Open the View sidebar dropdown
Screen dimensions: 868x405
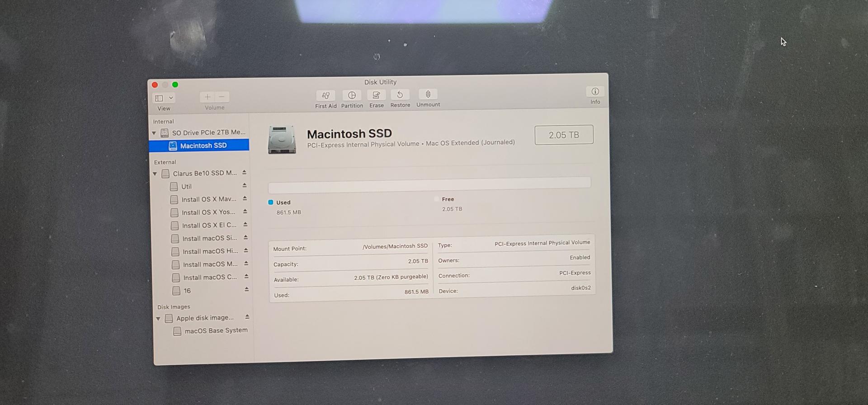pyautogui.click(x=164, y=98)
